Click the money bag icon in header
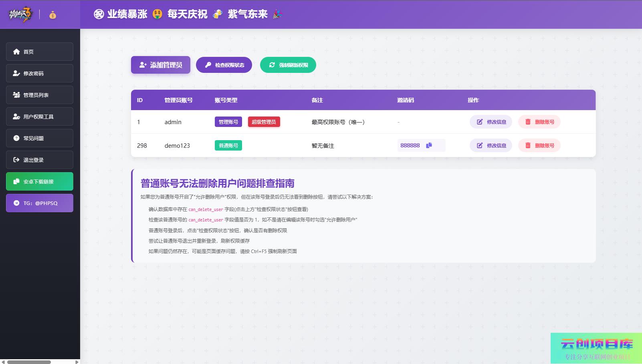 coord(53,15)
